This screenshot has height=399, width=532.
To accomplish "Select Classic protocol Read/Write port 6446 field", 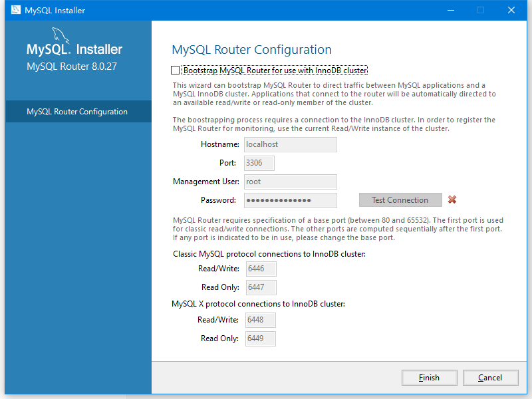I will pos(261,269).
